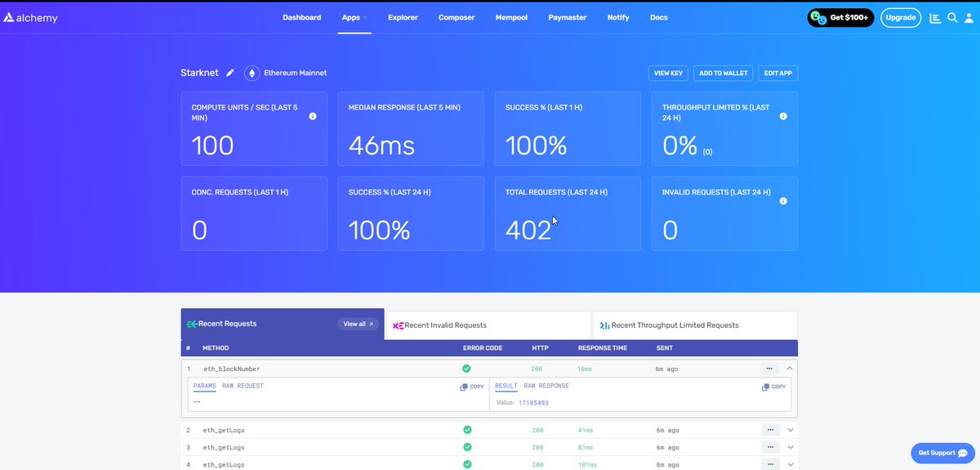Switch to Recent Invalid Requests tab
Viewport: 980px width, 470px height.
point(488,325)
